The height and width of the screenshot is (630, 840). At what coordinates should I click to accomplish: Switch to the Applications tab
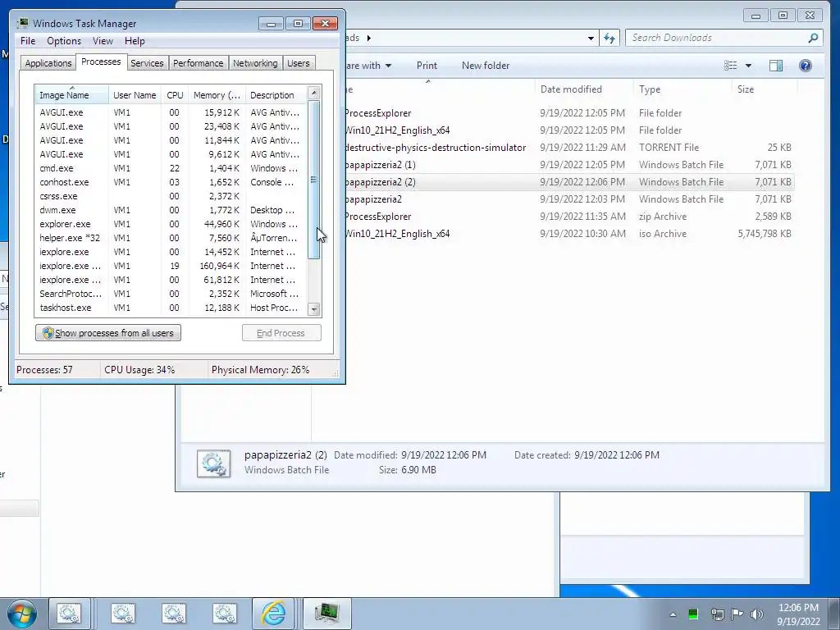click(x=48, y=63)
